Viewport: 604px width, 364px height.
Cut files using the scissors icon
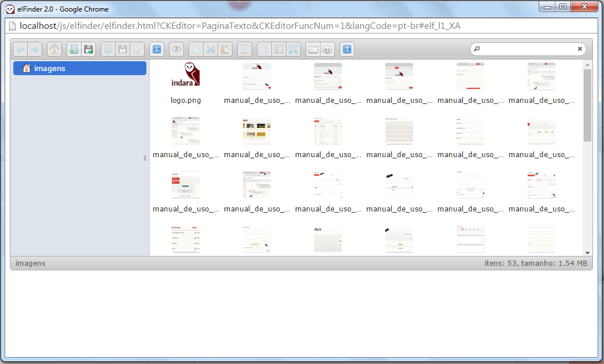tap(211, 49)
